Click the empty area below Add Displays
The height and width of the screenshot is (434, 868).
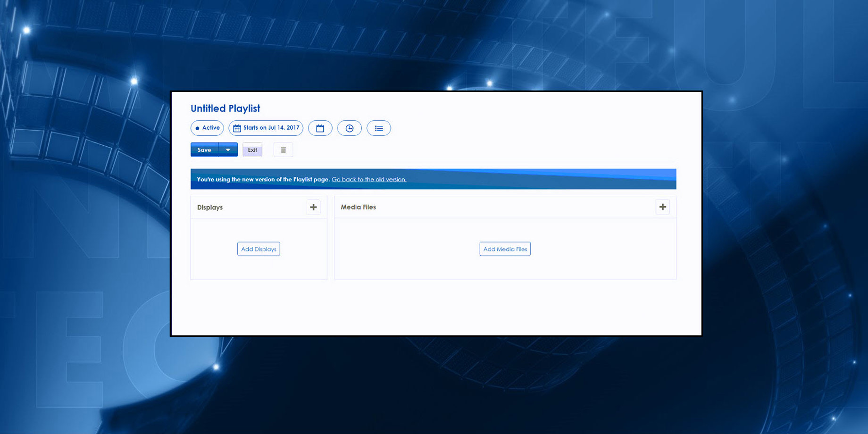point(259,269)
